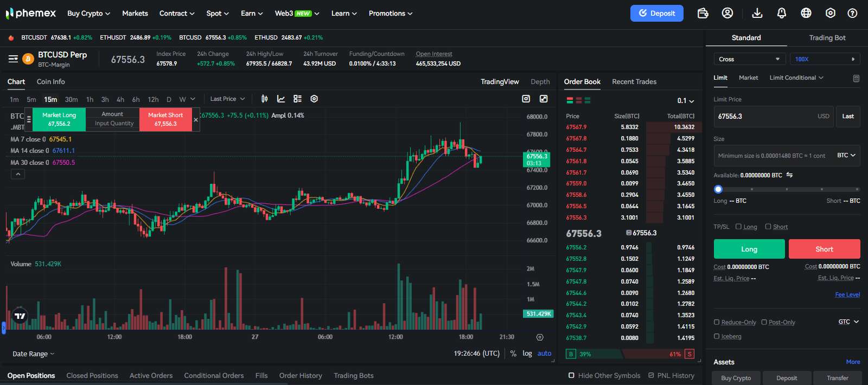Select the Market order tab
Viewport: 868px width, 385px height.
748,78
